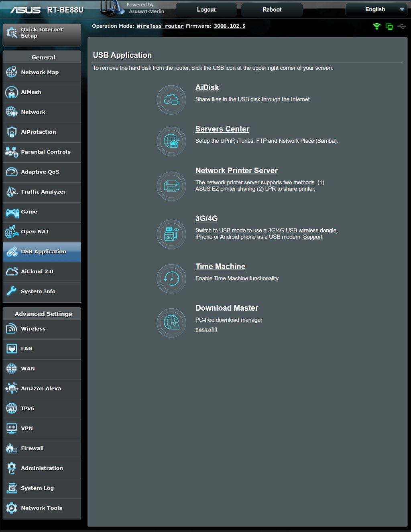Click the ASUS logo in header

pyautogui.click(x=25, y=10)
